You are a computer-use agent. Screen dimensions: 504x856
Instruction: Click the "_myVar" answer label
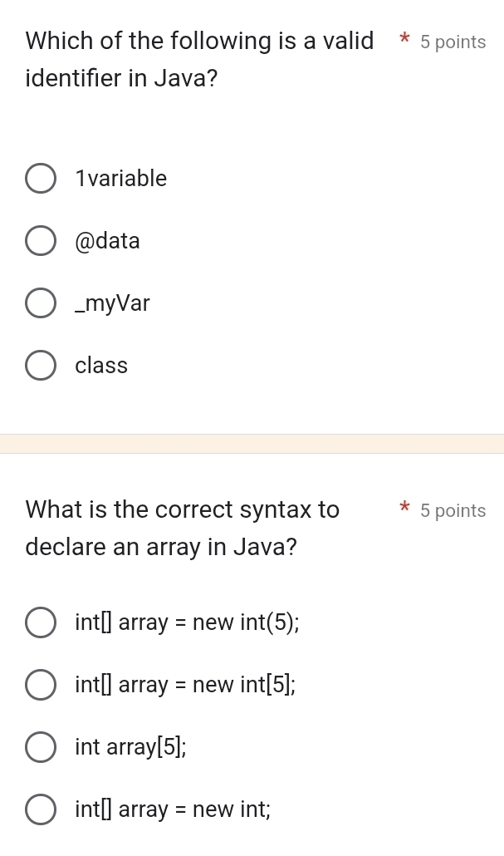[x=112, y=303]
